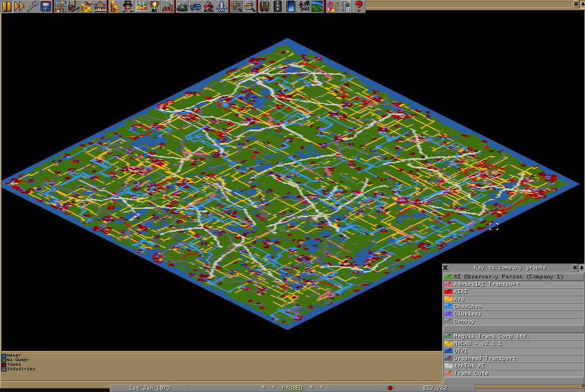Shade the Key to company graphs window
585x392 pixels.
tap(575, 268)
